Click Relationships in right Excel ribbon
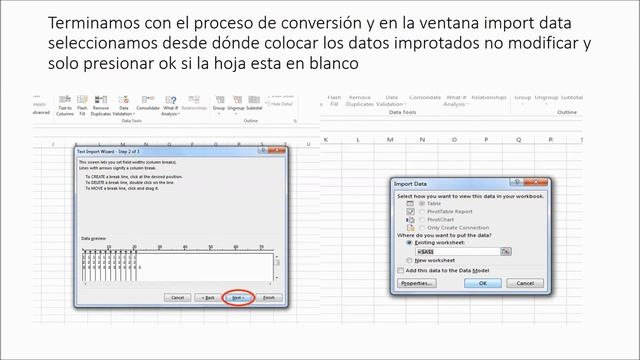 coord(489,98)
